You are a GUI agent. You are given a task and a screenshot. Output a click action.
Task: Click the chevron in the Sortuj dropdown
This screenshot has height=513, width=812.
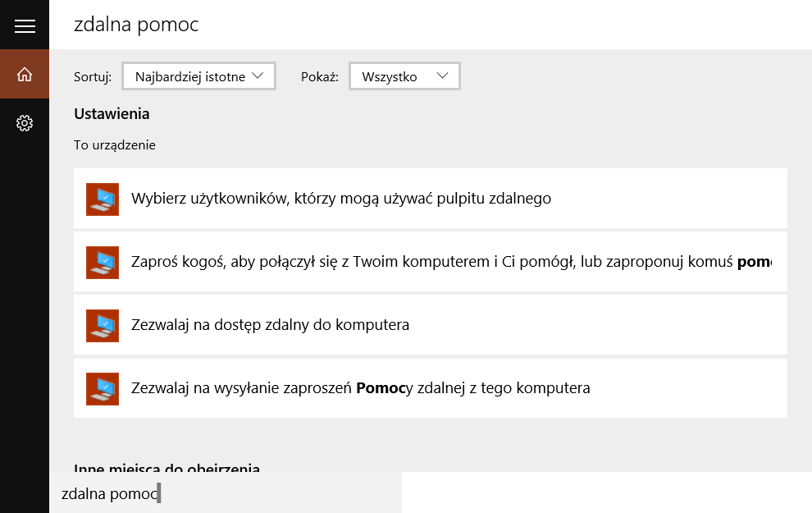(258, 76)
